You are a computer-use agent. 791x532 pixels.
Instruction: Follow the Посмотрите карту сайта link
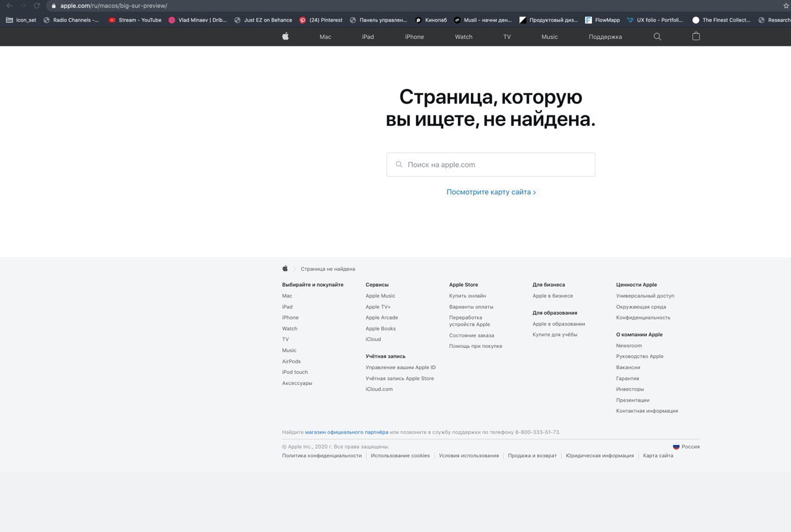click(x=491, y=192)
